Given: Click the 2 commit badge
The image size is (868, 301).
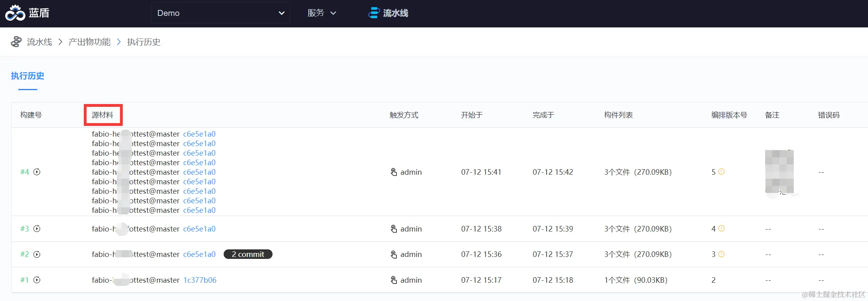Looking at the screenshot, I should click(248, 254).
